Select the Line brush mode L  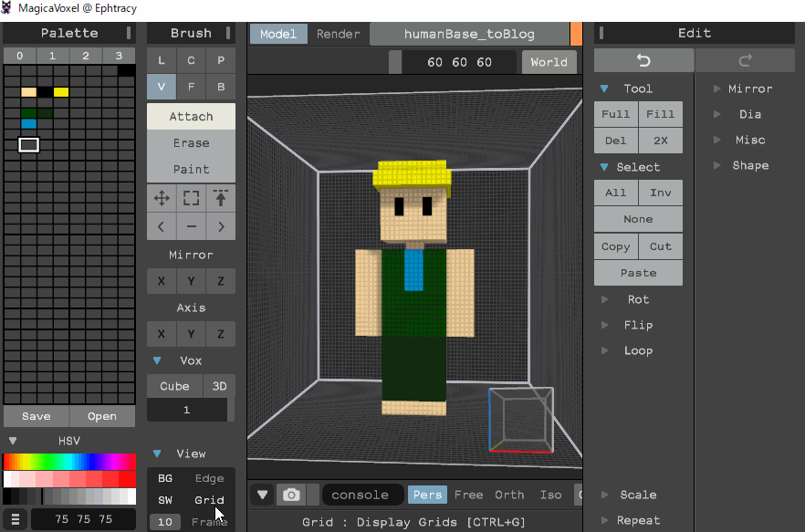tap(161, 59)
